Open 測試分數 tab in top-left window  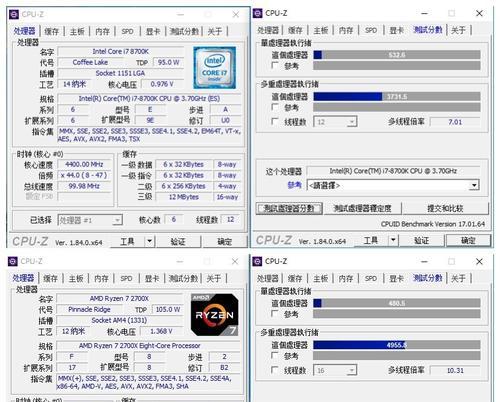point(184,32)
